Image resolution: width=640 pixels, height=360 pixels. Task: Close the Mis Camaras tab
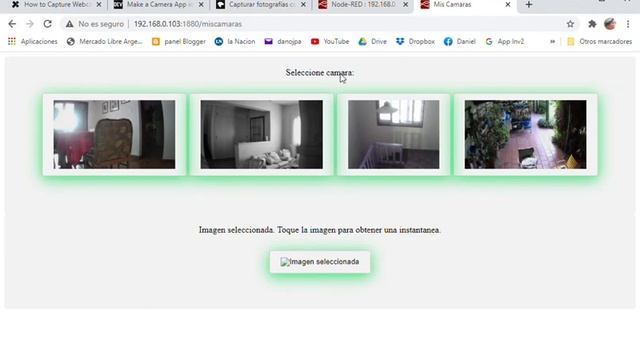[x=508, y=5]
